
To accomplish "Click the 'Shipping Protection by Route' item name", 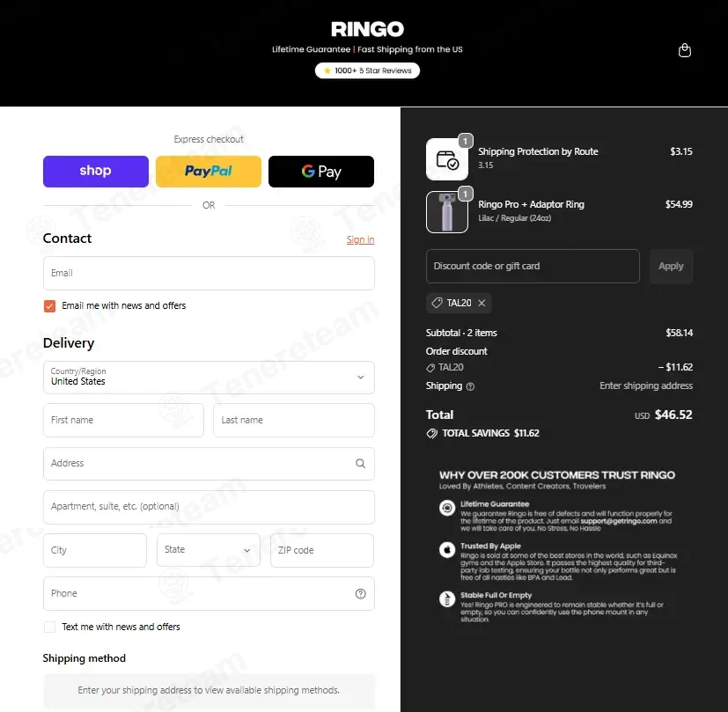I will [x=538, y=151].
